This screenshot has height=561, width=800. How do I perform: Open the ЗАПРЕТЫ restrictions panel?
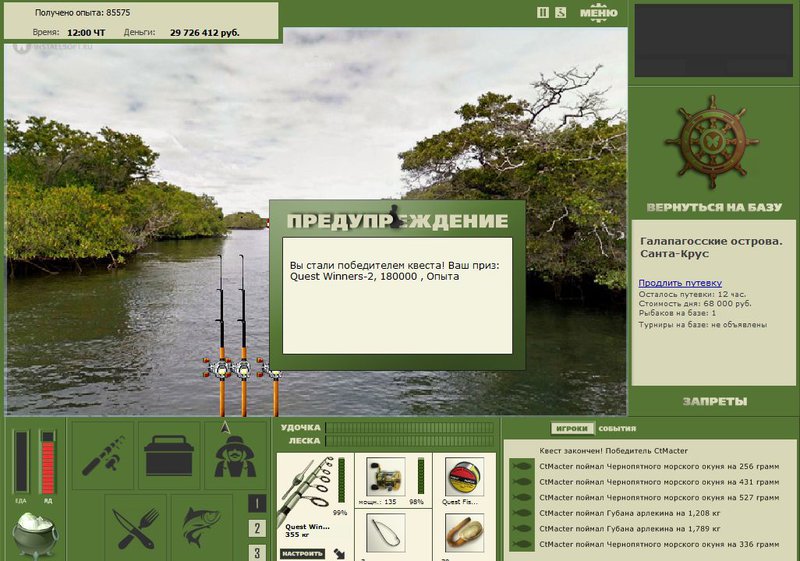pyautogui.click(x=715, y=401)
